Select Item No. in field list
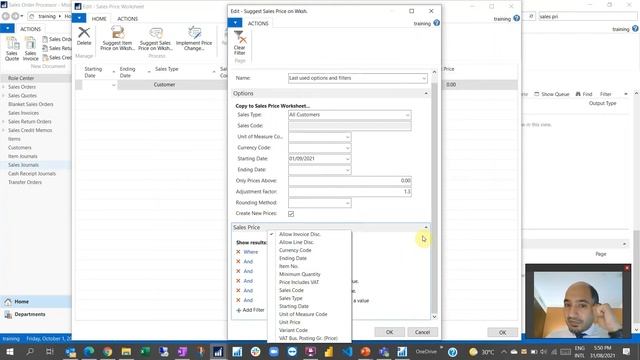The height and width of the screenshot is (360, 640). [289, 266]
